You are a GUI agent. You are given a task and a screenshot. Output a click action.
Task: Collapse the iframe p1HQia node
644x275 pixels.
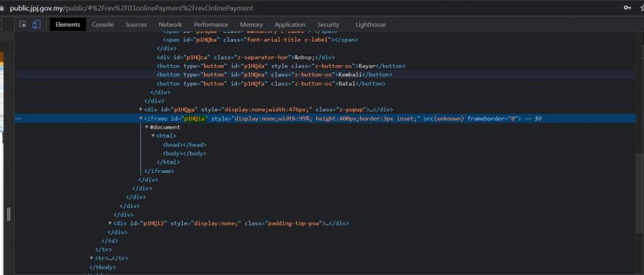coord(141,118)
